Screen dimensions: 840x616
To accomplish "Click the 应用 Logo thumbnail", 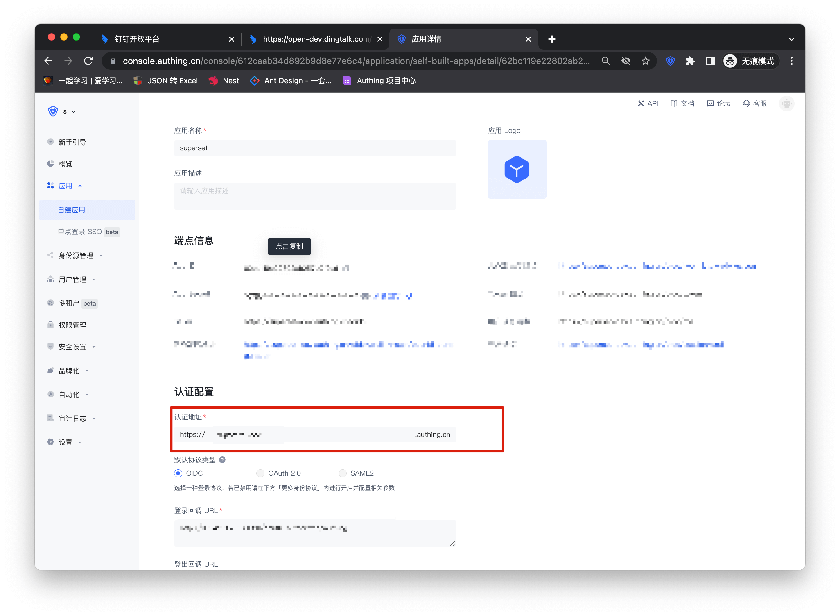I will [517, 169].
